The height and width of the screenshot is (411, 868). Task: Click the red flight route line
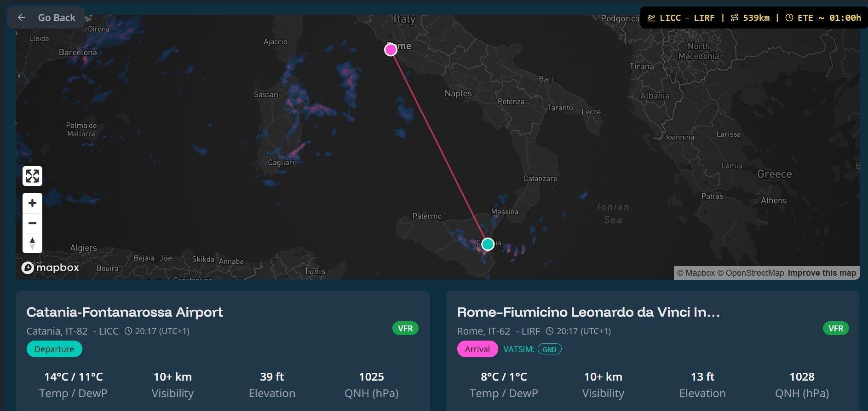[x=439, y=147]
